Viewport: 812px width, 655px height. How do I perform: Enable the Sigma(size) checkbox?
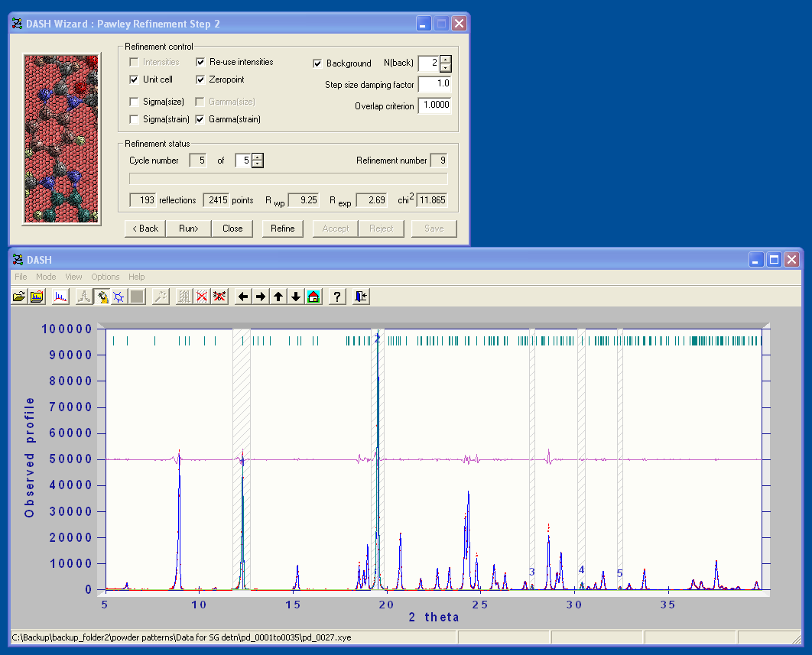coord(134,102)
